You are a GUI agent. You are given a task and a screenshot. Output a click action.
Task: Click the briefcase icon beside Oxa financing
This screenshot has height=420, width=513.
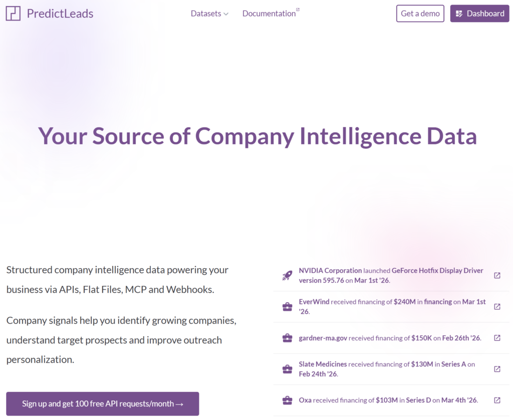click(x=287, y=400)
